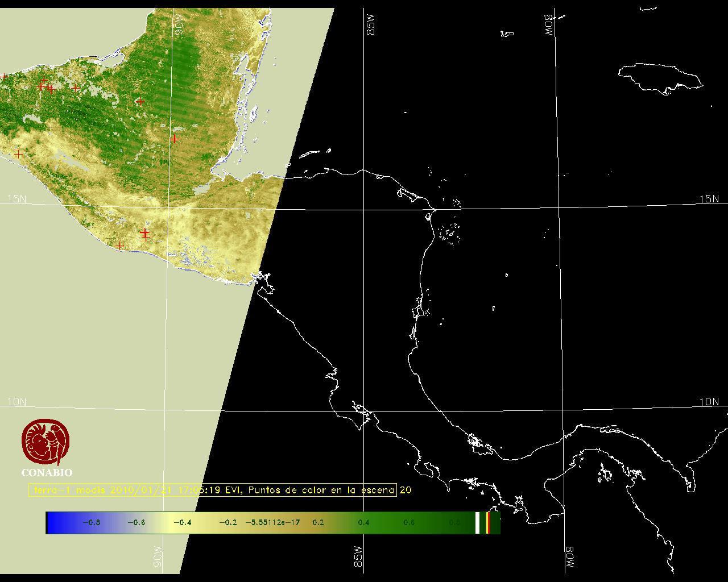Viewport: 728px width, 582px height.
Task: Click the white stripe at the color bar end
Action: tap(478, 522)
